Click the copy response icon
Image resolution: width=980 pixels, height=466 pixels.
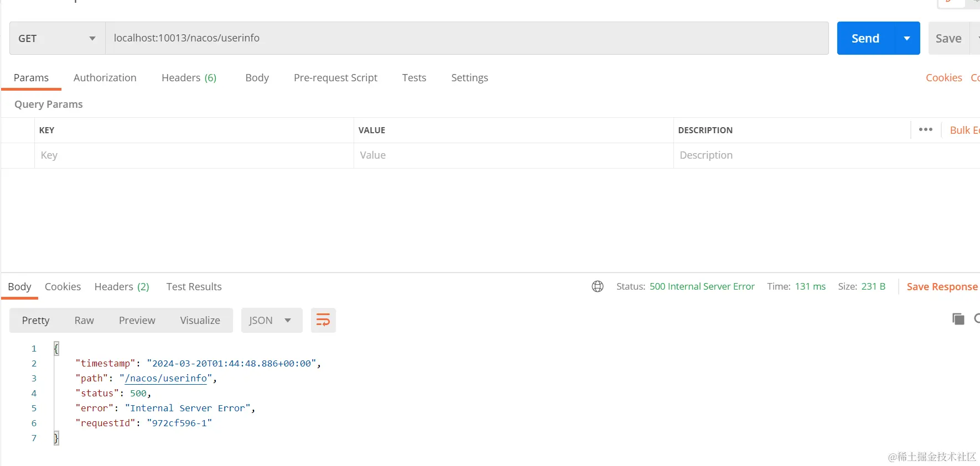coord(958,319)
